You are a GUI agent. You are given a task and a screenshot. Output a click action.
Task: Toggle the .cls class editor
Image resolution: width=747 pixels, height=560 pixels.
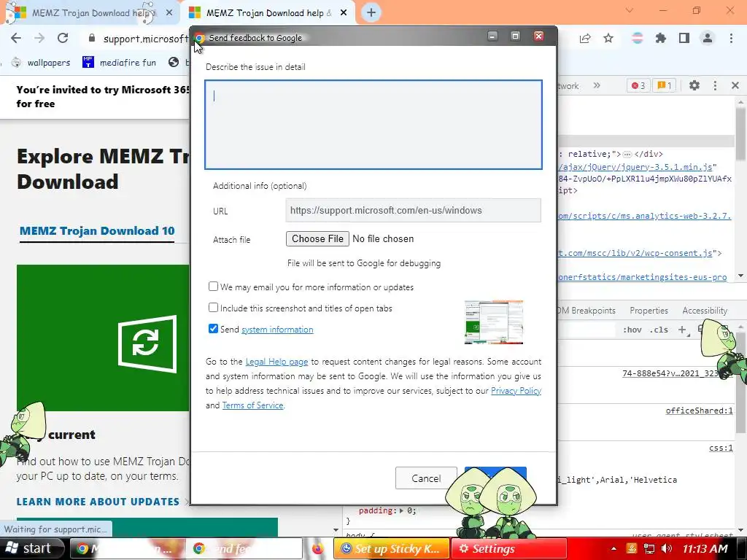point(659,330)
